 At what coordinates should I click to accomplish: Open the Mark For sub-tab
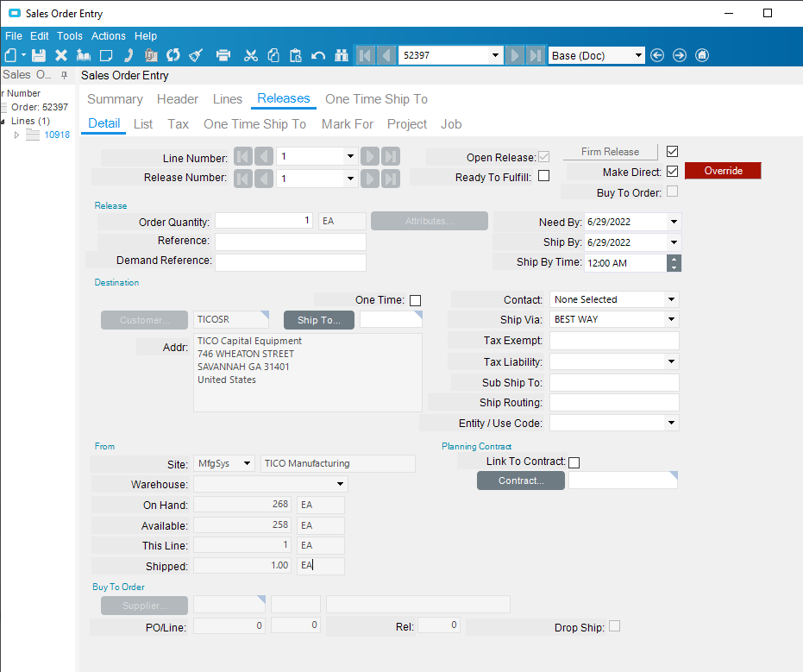click(x=348, y=124)
